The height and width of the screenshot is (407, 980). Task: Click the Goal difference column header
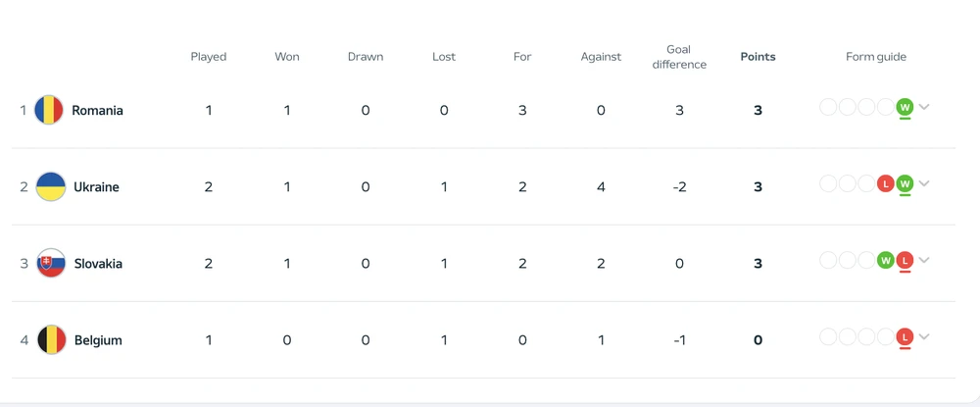click(x=679, y=57)
